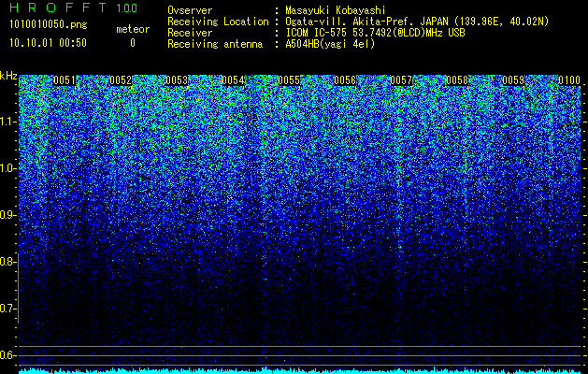Click the 0056 time marker
Screen dimensions: 588x374
click(x=345, y=80)
